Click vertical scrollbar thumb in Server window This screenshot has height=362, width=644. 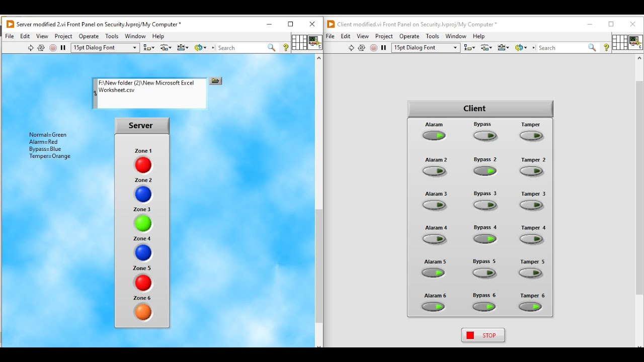tap(318, 266)
